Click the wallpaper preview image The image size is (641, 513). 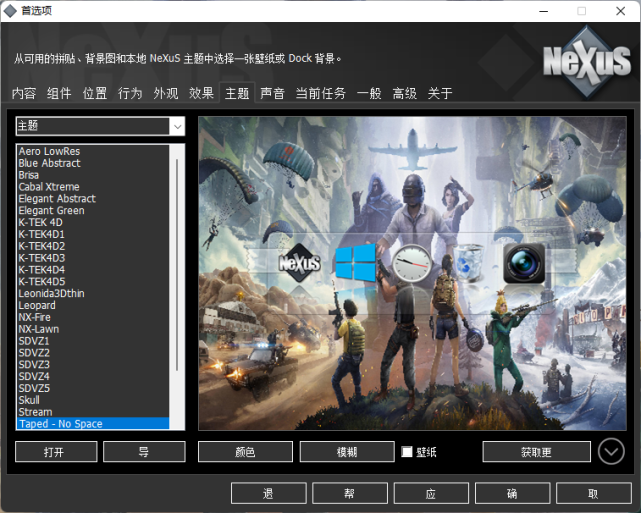(x=412, y=273)
